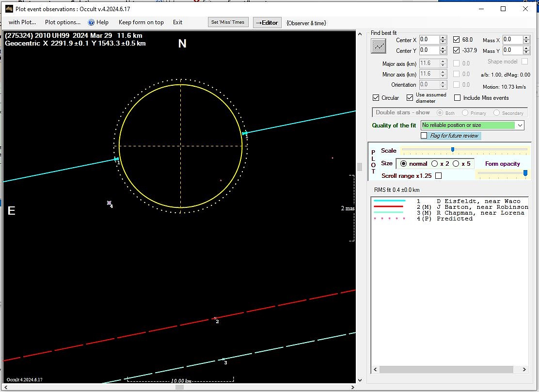This screenshot has width=539, height=392.
Task: Uncheck the Circular checkbox
Action: tap(376, 98)
